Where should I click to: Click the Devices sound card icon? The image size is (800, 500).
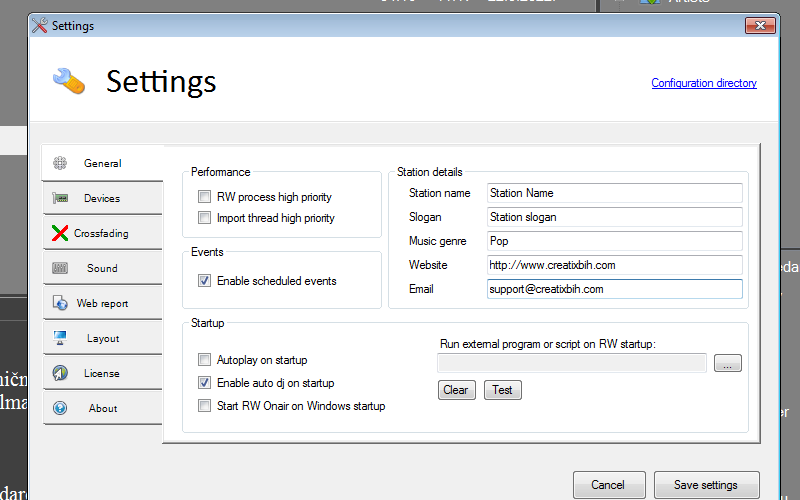coord(60,198)
